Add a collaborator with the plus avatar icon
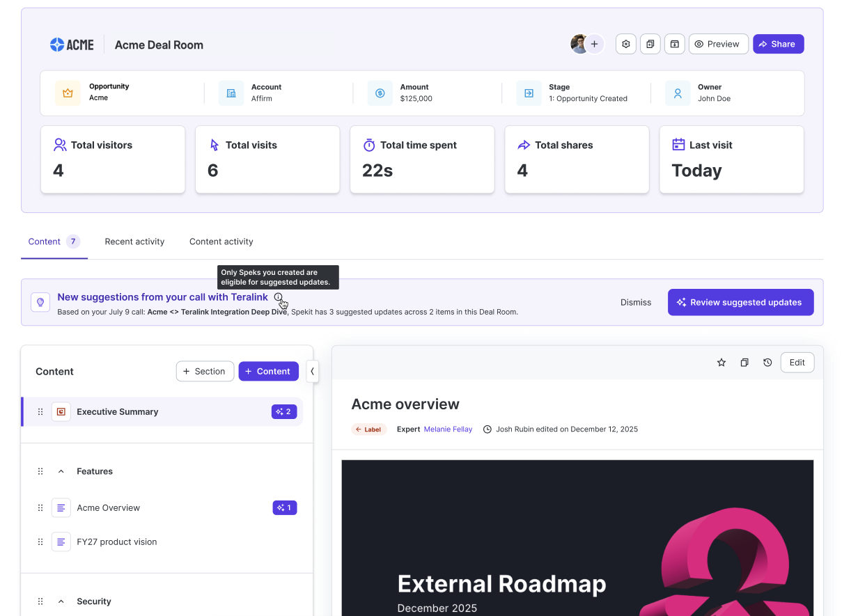858x616 pixels. (x=594, y=44)
